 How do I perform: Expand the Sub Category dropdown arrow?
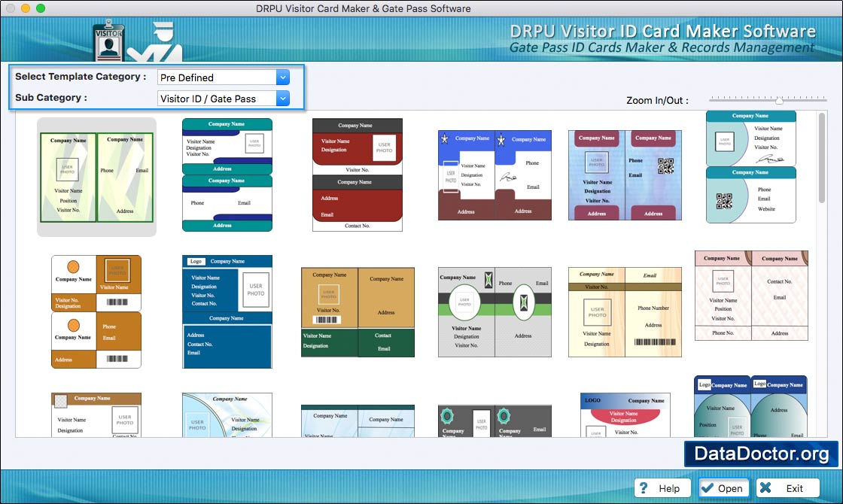pyautogui.click(x=283, y=99)
